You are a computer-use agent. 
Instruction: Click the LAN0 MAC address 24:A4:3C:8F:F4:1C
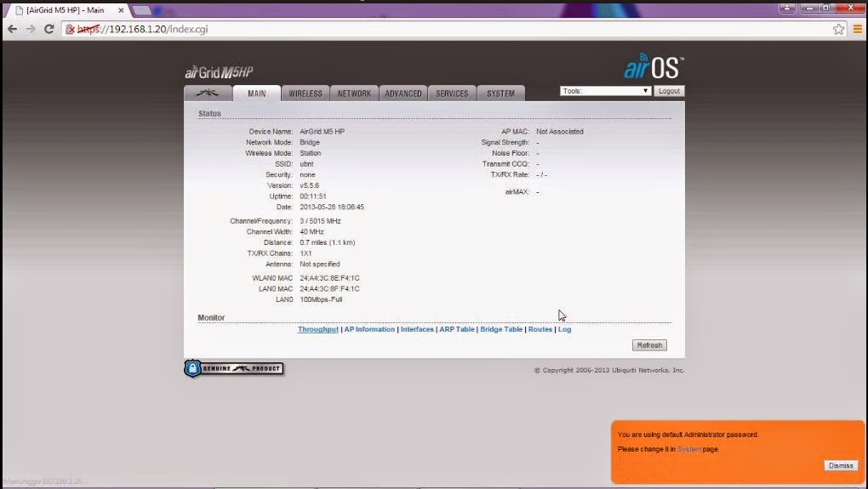click(329, 289)
